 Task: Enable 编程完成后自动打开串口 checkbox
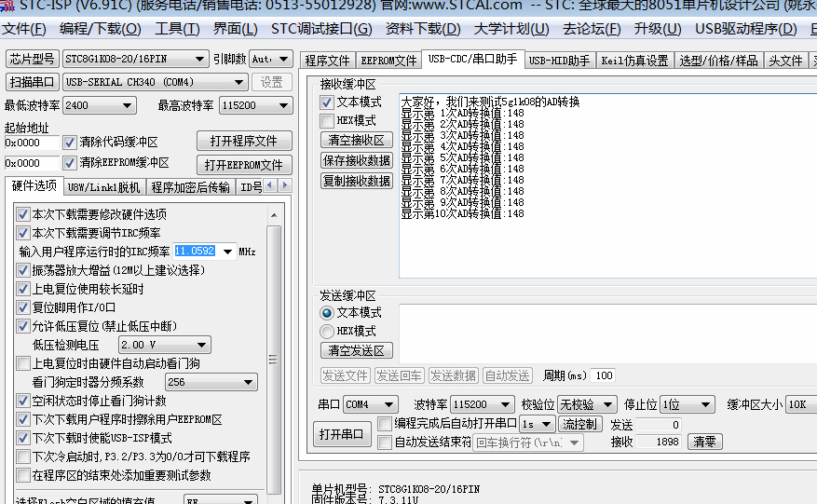click(x=385, y=424)
